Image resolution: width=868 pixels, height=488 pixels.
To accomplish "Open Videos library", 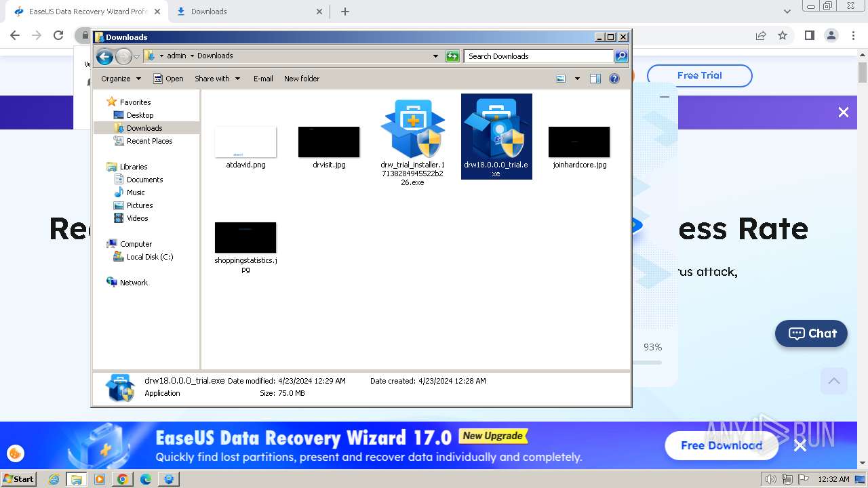I will tap(137, 218).
